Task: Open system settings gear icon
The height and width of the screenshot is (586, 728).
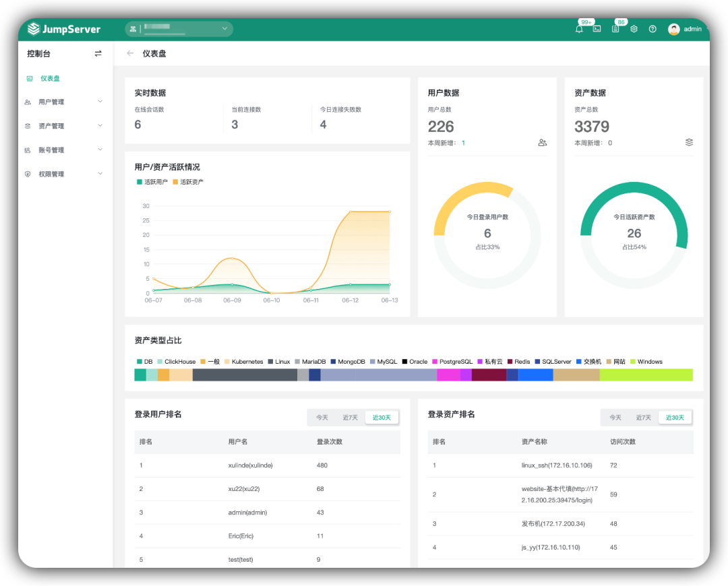Action: [634, 29]
